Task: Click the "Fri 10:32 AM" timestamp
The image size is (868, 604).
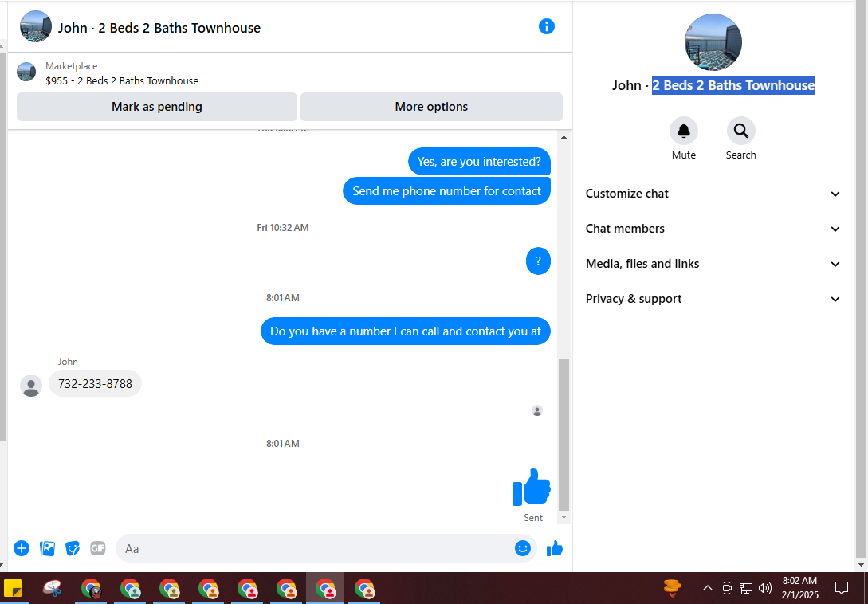Action: pyautogui.click(x=283, y=228)
